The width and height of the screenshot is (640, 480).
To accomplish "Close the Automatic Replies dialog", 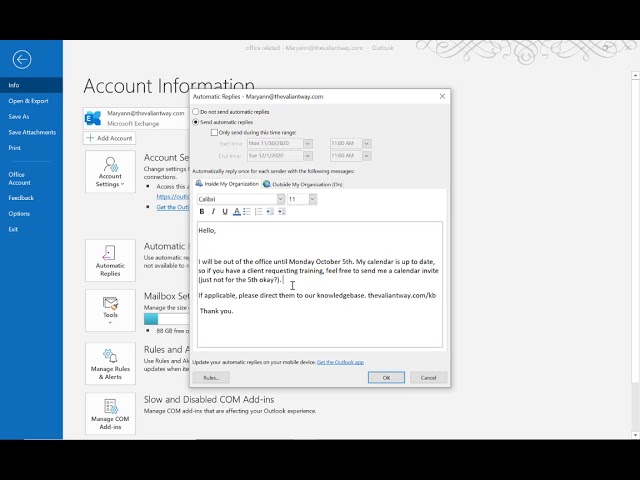I will (442, 96).
